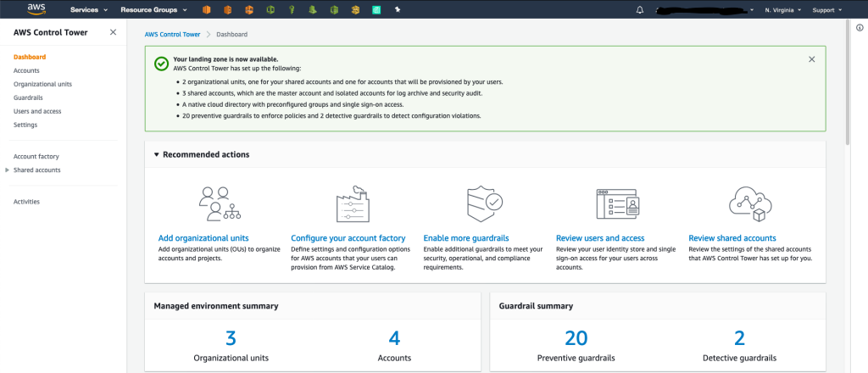Open the Resource Groups dropdown
Image resolution: width=868 pixels, height=373 pixels.
pyautogui.click(x=154, y=10)
